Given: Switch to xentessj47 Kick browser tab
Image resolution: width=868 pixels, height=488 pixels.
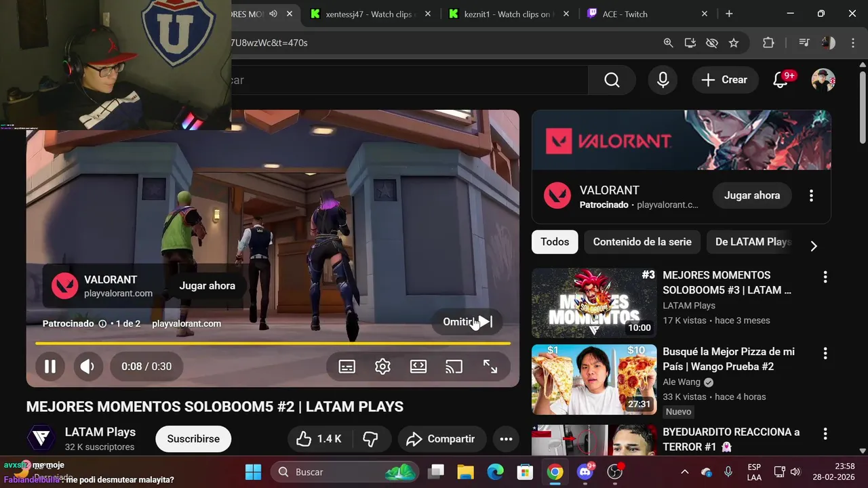Looking at the screenshot, I should pos(368,14).
